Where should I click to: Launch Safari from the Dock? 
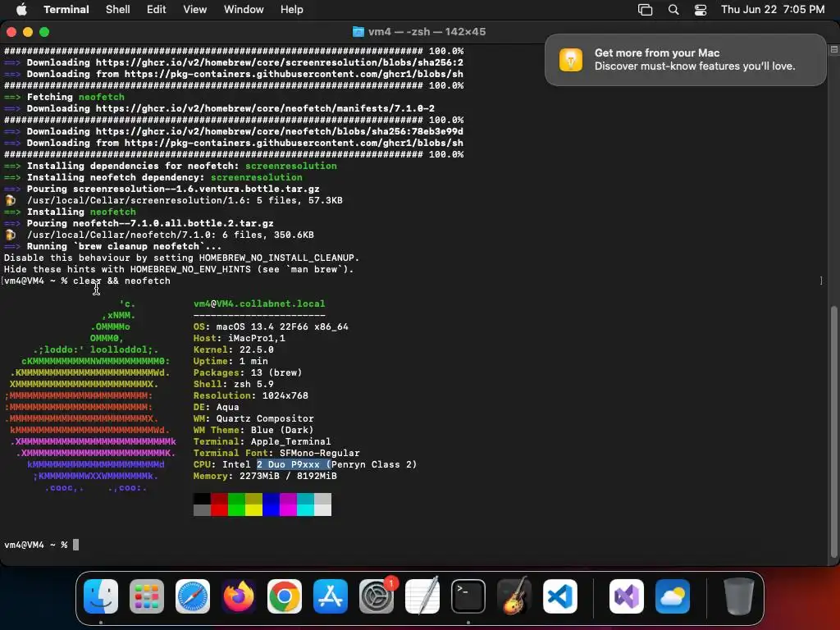(193, 596)
